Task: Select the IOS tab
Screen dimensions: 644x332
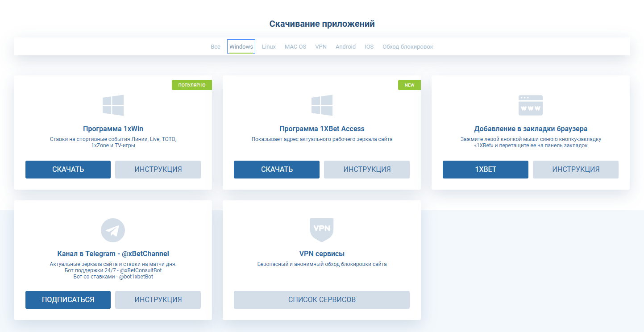Action: coord(369,46)
